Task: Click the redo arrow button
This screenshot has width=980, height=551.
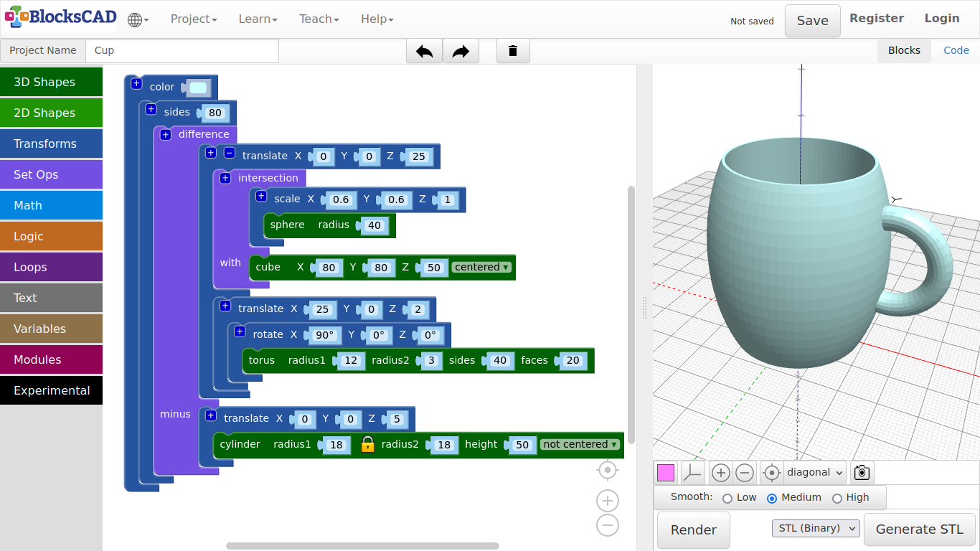Action: click(461, 51)
